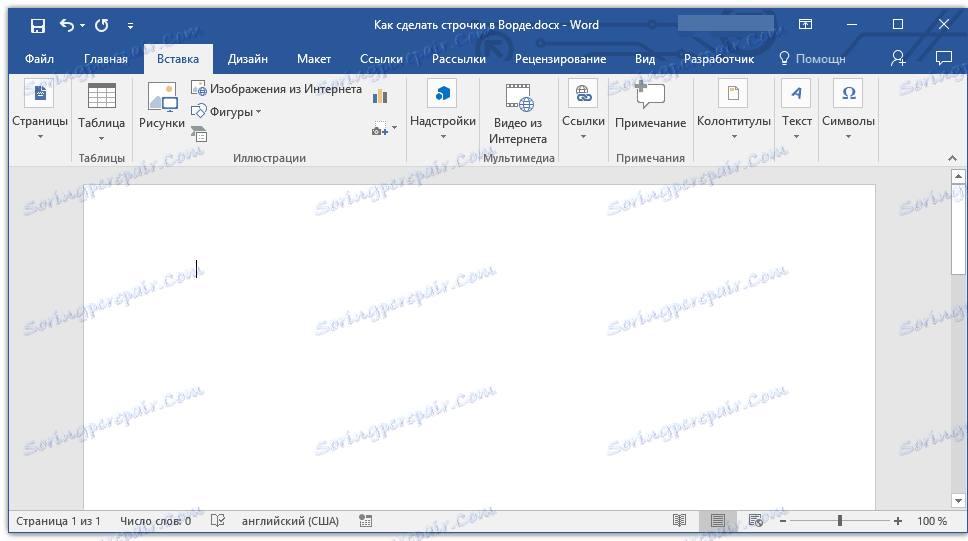Zoom in with the plus button
Viewport: 968px width, 541px height.
click(x=898, y=521)
